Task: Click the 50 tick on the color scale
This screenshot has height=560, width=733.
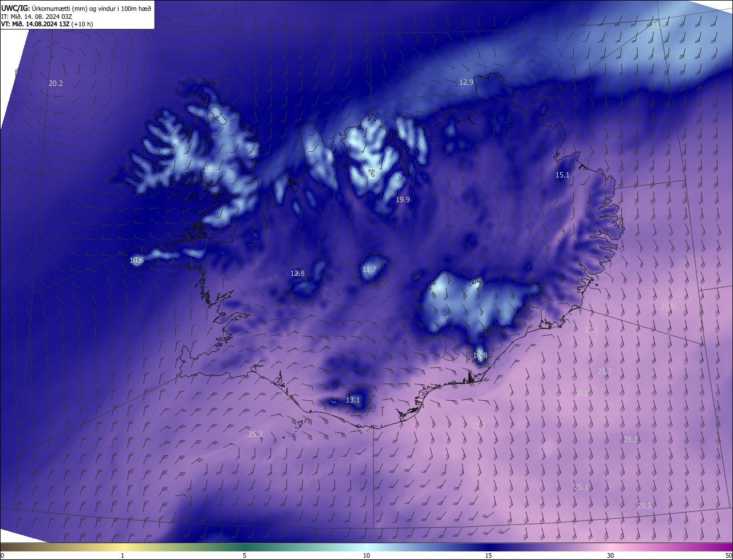Action: [728, 556]
